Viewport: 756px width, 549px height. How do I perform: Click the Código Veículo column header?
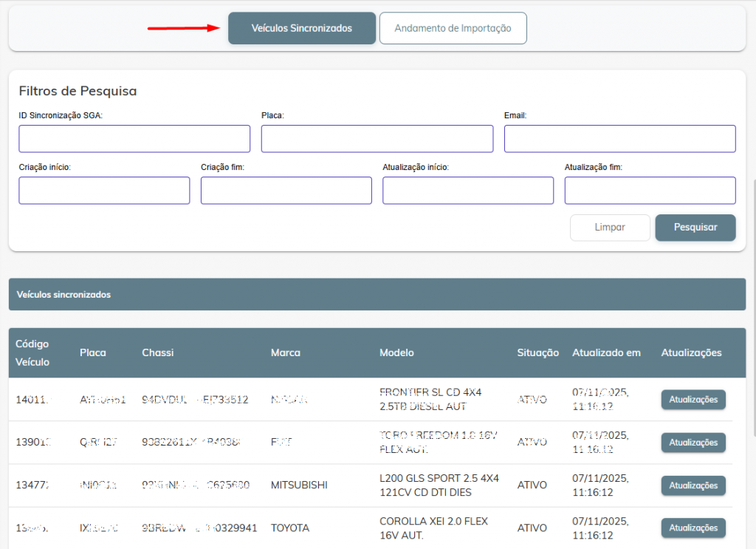click(x=32, y=353)
